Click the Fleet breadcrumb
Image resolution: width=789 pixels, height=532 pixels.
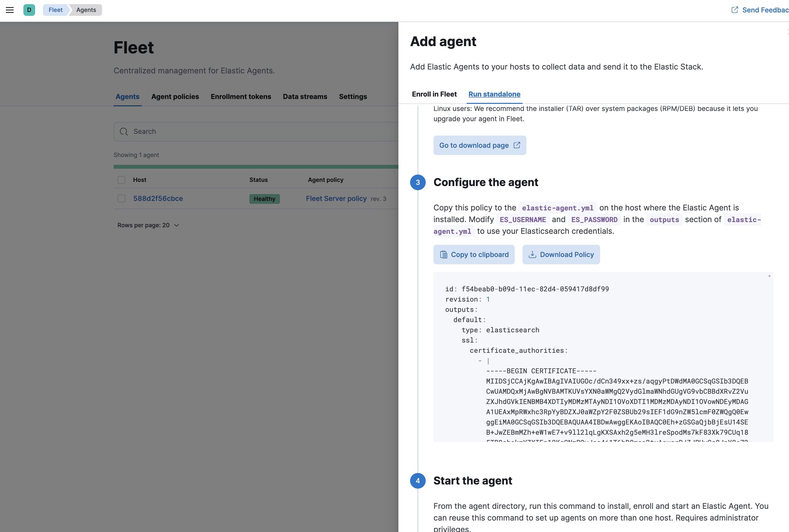point(56,10)
